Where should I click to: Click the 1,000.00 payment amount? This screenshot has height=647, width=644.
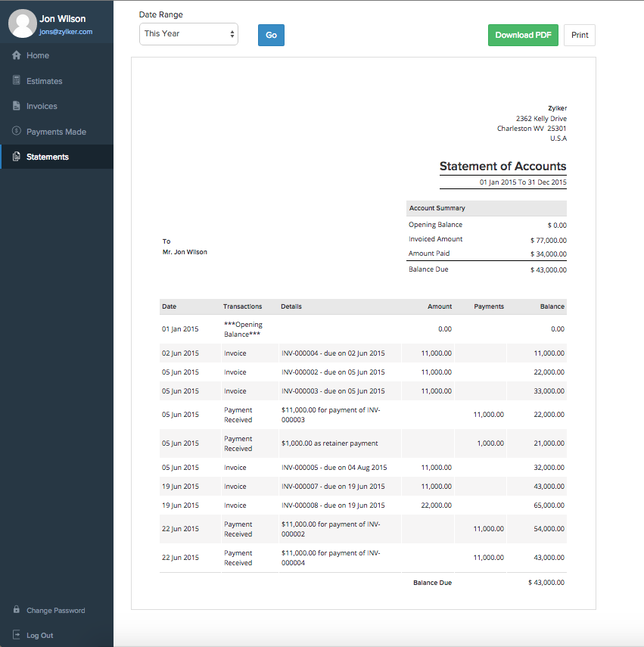(x=490, y=443)
